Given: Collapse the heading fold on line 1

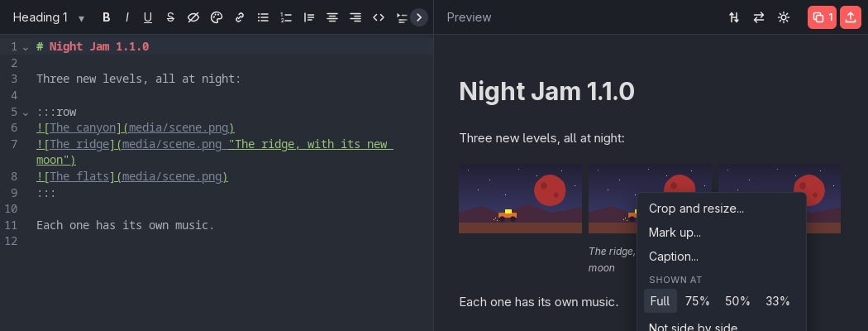Looking at the screenshot, I should click(26, 48).
